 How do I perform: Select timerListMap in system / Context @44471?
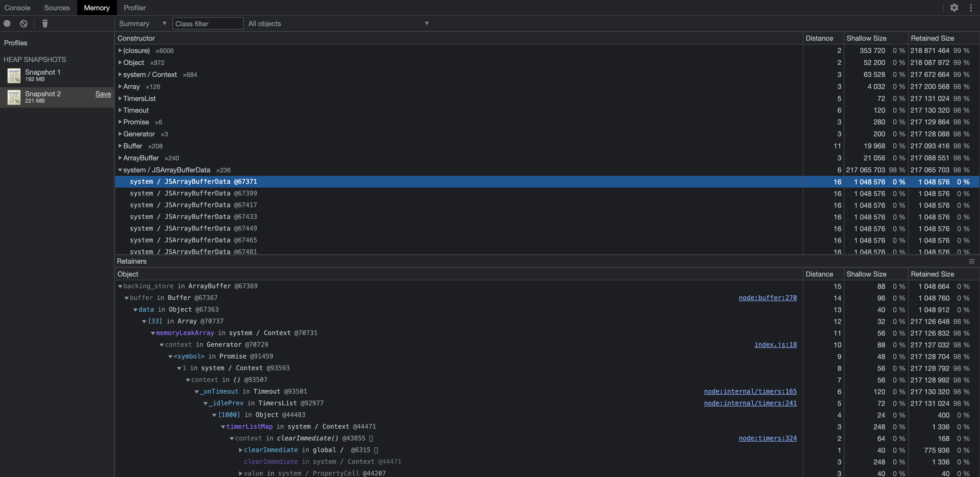coord(547,427)
